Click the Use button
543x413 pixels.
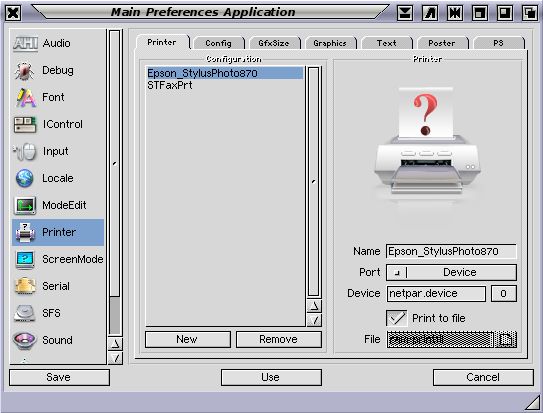tap(271, 377)
